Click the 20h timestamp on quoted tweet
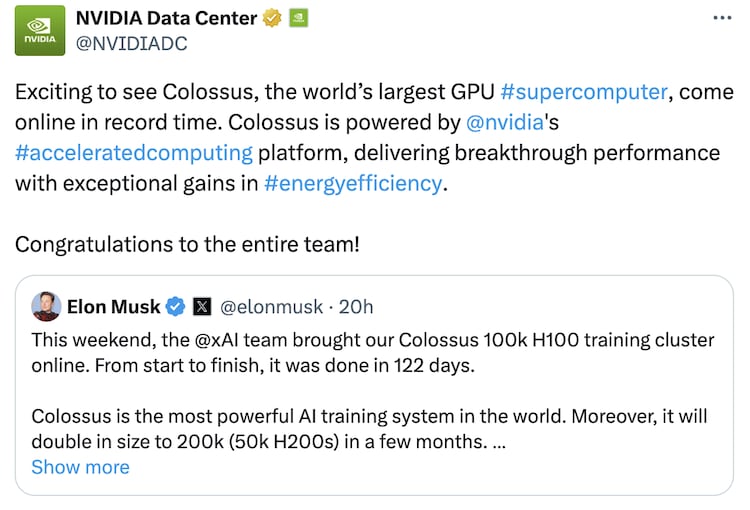 tap(355, 306)
